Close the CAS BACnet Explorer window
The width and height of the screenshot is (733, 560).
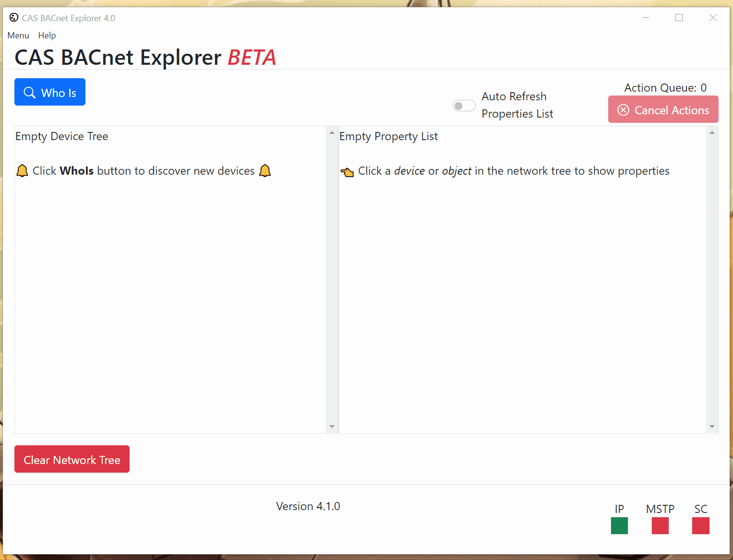(x=713, y=18)
